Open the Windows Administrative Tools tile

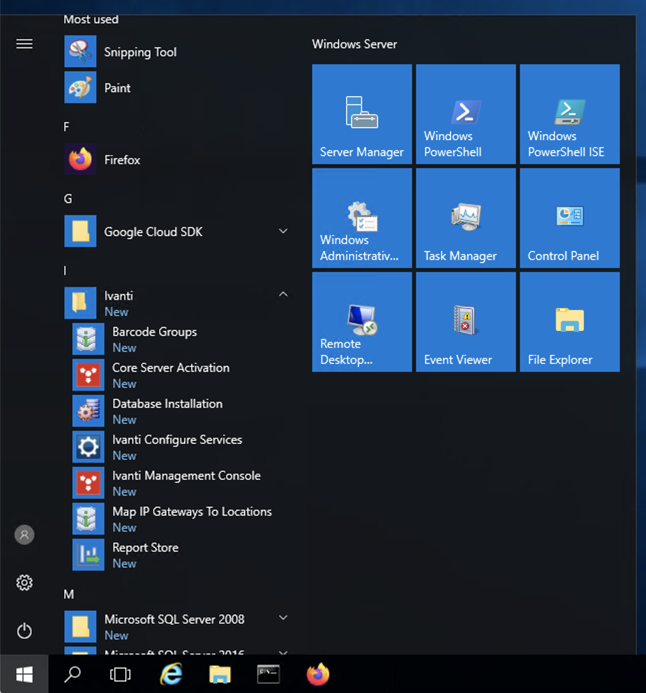(362, 218)
